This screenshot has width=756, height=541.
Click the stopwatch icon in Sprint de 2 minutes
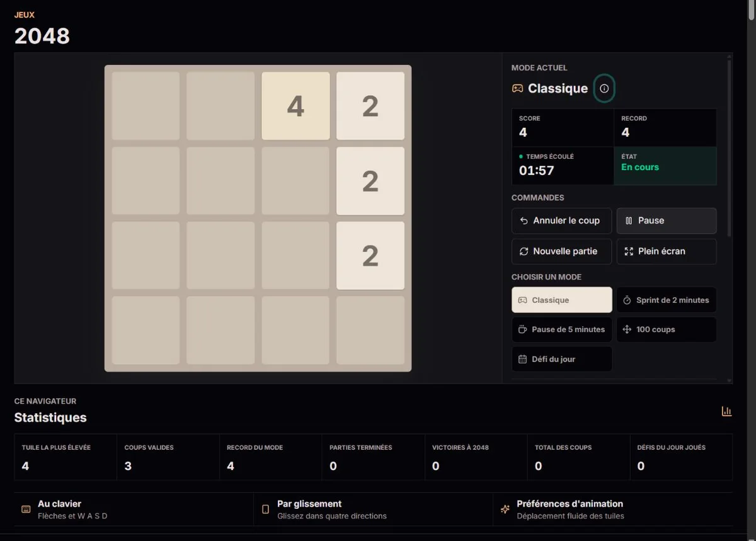coord(627,300)
